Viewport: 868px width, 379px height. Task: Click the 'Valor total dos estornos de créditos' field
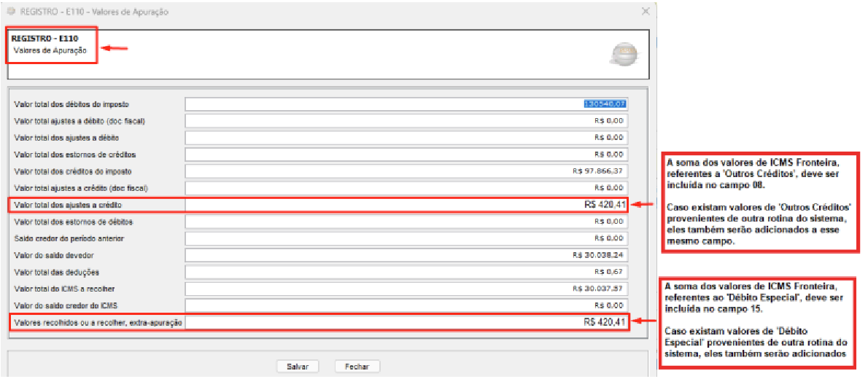click(x=406, y=155)
